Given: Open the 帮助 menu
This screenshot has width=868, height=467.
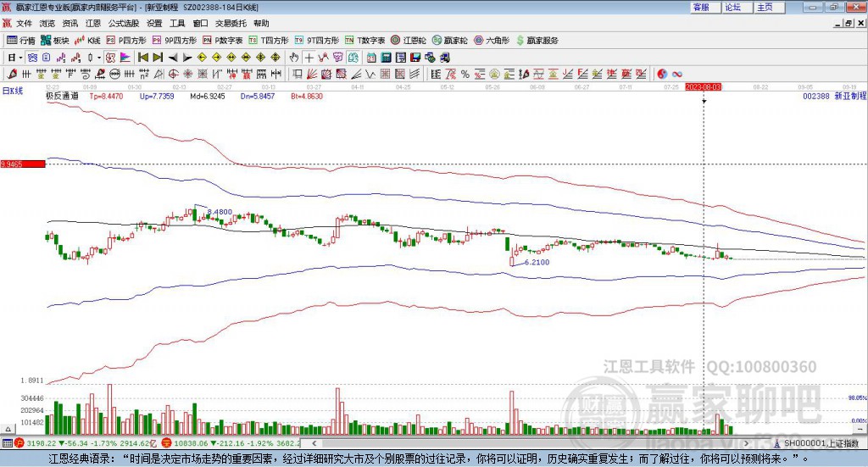Looking at the screenshot, I should pyautogui.click(x=261, y=23).
